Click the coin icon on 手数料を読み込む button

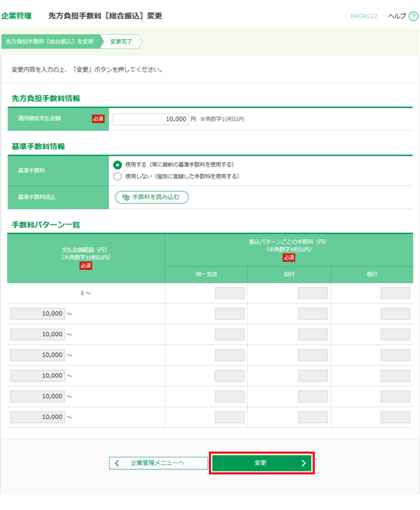click(x=126, y=197)
